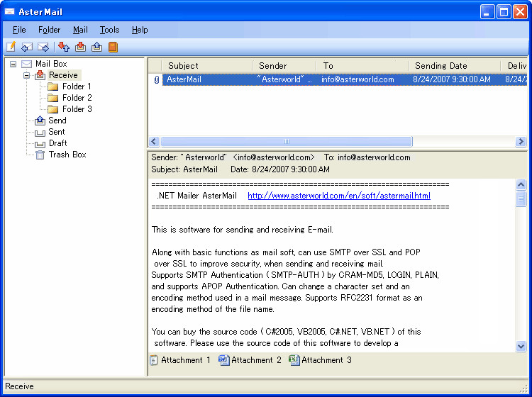Click the Attachment 2 Word document icon
The image size is (532, 397).
click(x=224, y=360)
